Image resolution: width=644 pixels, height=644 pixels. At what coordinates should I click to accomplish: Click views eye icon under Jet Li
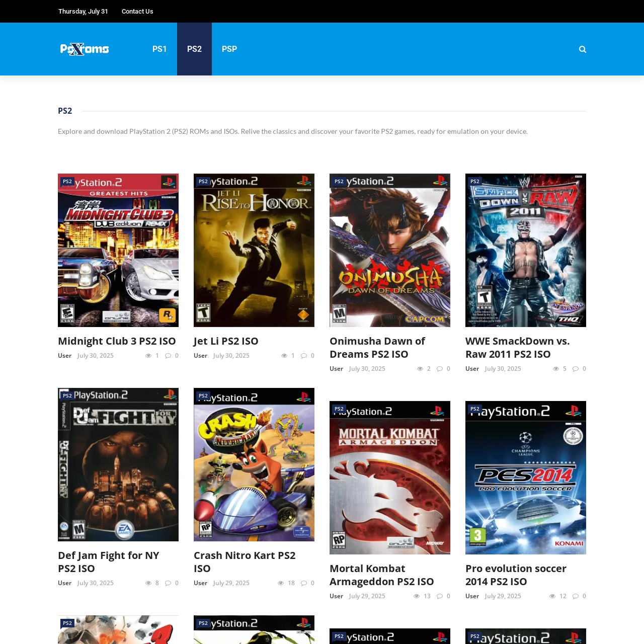(284, 356)
